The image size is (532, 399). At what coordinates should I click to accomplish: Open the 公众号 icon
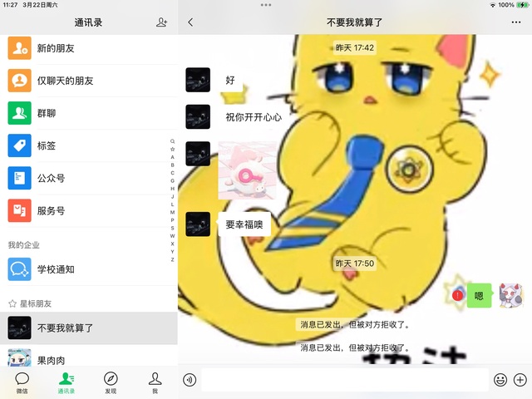pos(20,178)
